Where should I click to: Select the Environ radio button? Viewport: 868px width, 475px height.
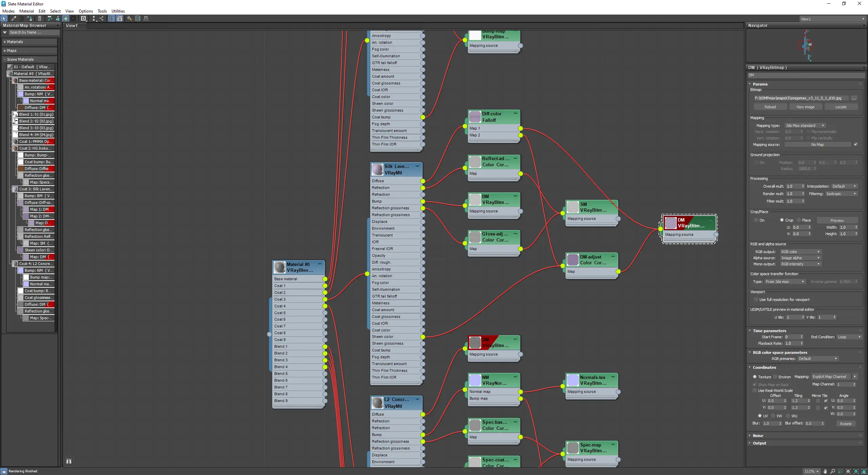[x=775, y=377]
